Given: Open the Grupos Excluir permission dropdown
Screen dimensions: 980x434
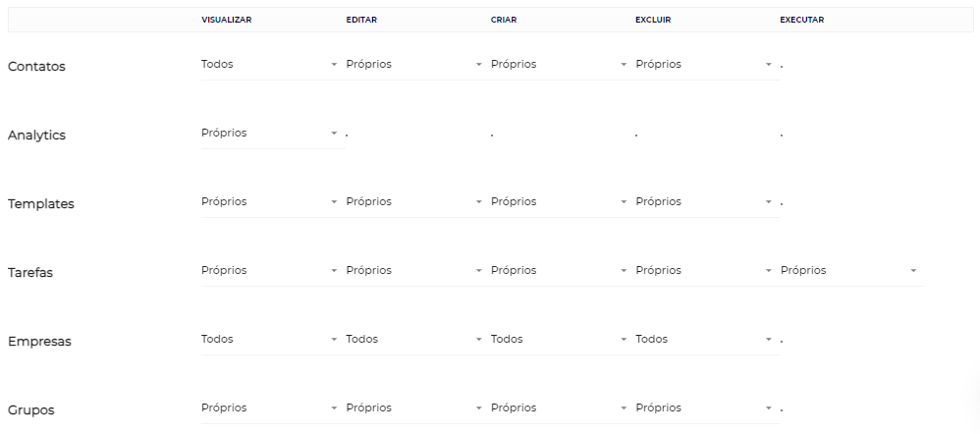Looking at the screenshot, I should click(x=704, y=408).
